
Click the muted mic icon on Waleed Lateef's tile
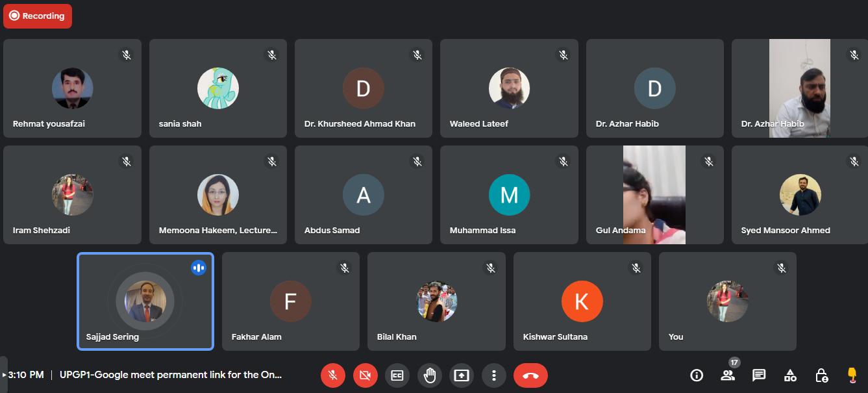[x=564, y=55]
